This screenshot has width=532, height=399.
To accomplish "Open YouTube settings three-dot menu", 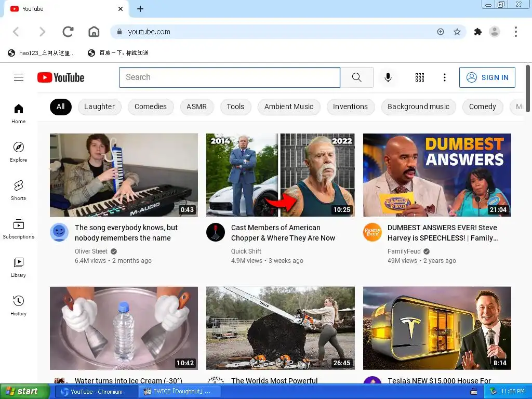I will tap(445, 77).
